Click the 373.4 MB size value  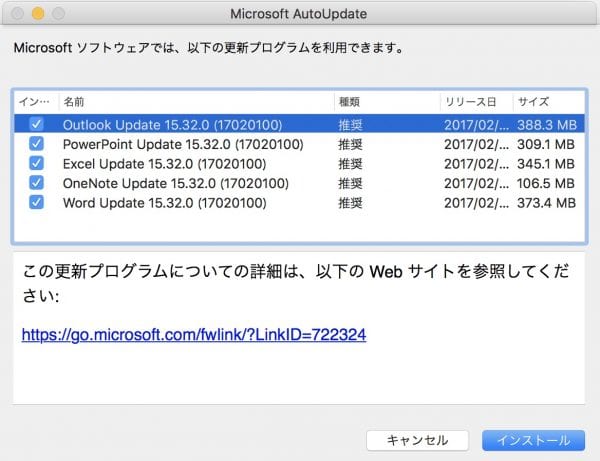pyautogui.click(x=546, y=203)
